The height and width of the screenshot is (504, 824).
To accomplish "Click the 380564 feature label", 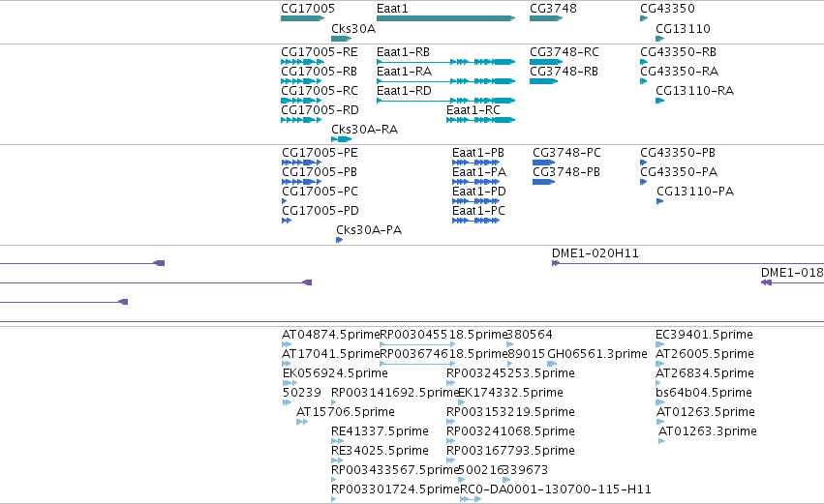I will click(x=530, y=335).
